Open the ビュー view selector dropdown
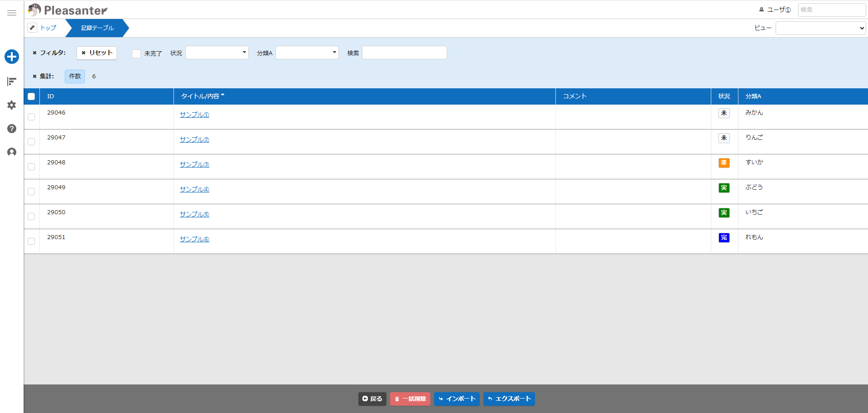 coord(821,28)
